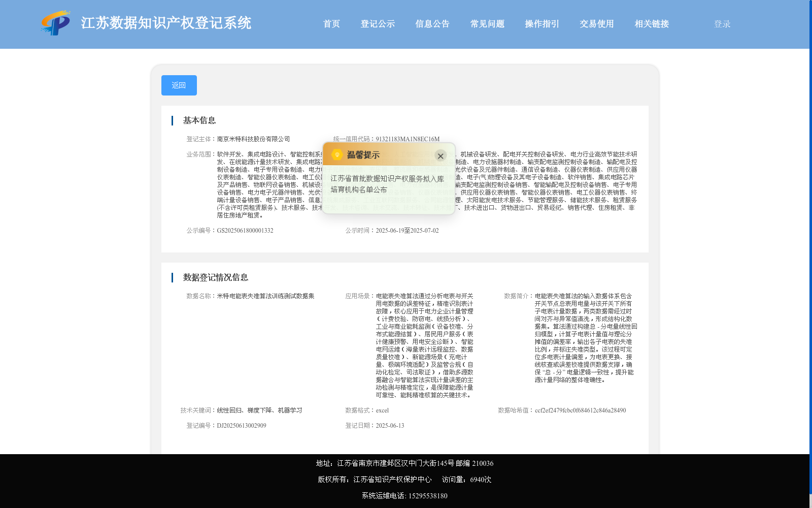Viewport: 812px width, 508px height.
Task: Select hash value ccf2ef2479fcbc0f684612c846a28490
Action: [581, 410]
